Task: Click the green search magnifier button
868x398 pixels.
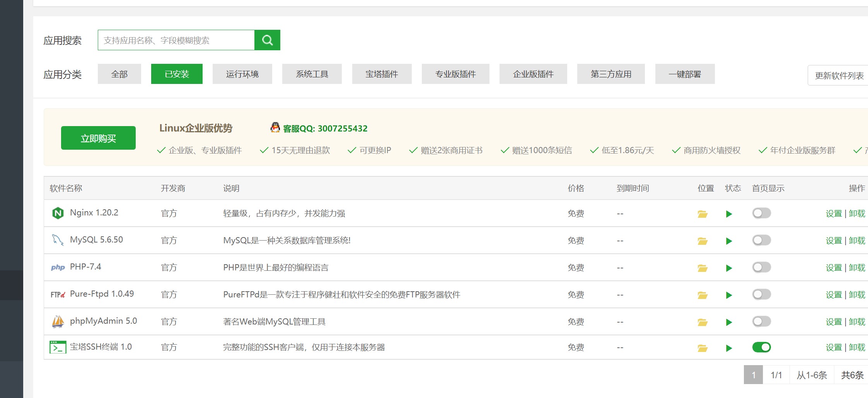Action: [267, 40]
